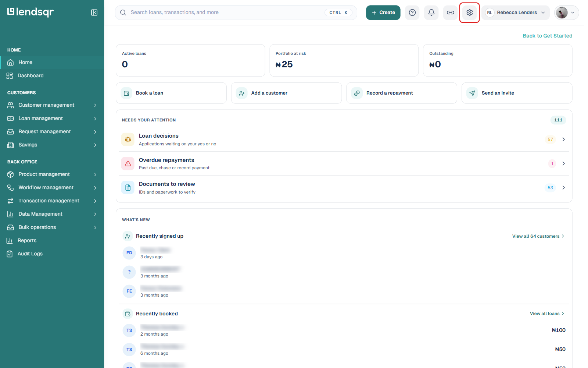Select the FE customer avatar
588x368 pixels.
(x=129, y=291)
